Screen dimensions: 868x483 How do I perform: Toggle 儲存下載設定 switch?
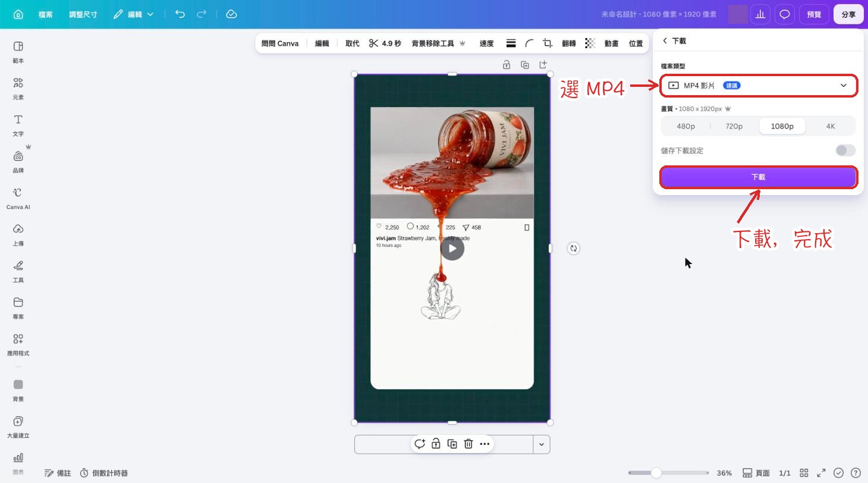click(845, 150)
